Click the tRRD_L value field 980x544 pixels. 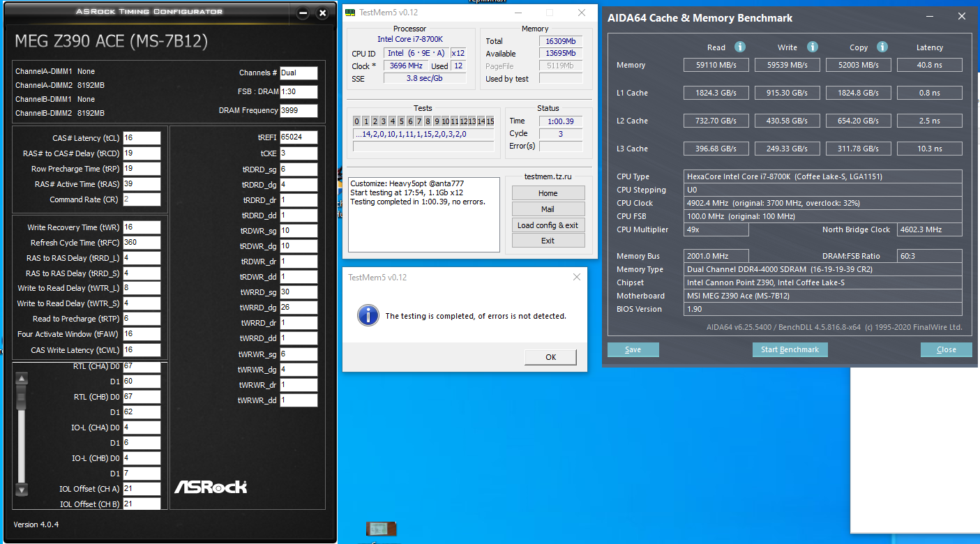click(x=142, y=258)
